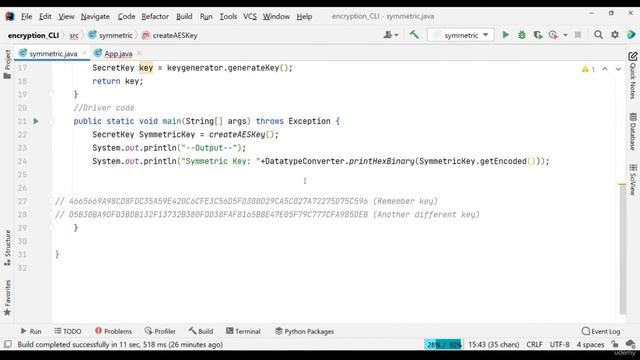Click encryption_CLI breadcrumb
The height and width of the screenshot is (360, 640).
tap(33, 36)
